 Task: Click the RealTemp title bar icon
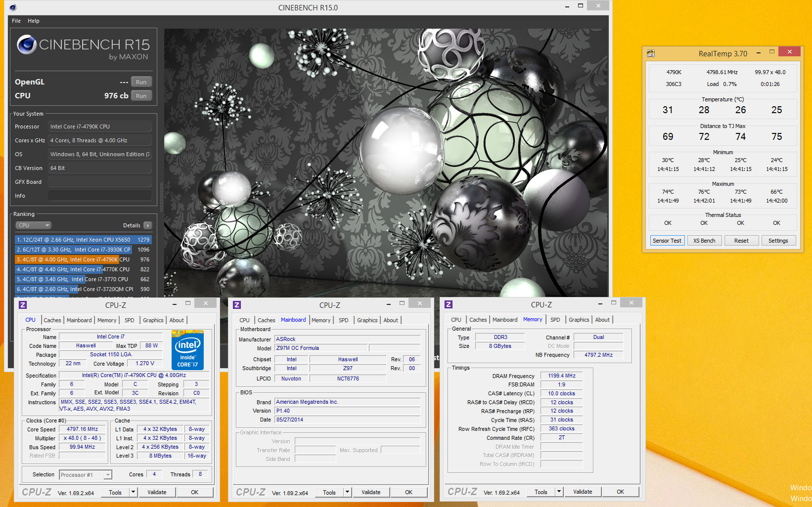pyautogui.click(x=651, y=53)
